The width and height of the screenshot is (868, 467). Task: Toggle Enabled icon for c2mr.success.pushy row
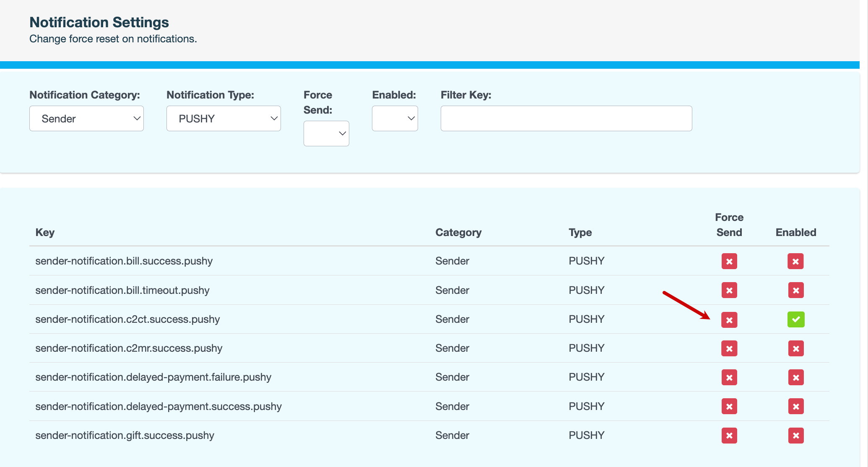point(795,348)
